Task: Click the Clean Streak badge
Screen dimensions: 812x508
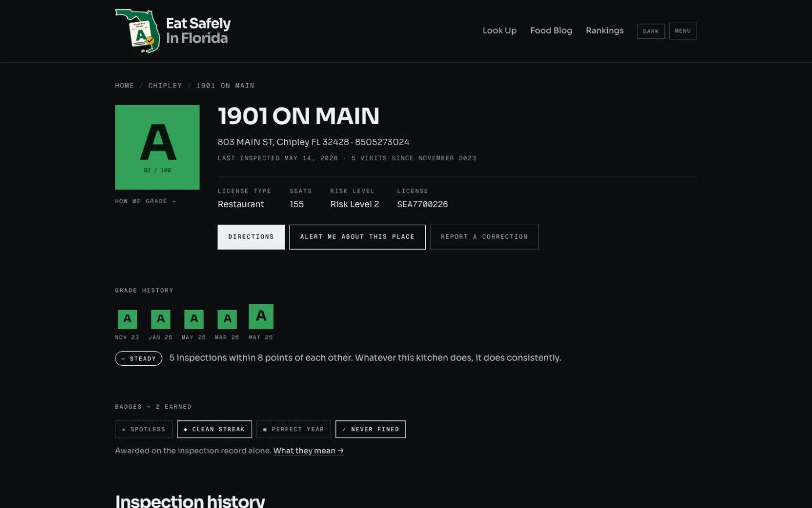Action: tap(215, 430)
